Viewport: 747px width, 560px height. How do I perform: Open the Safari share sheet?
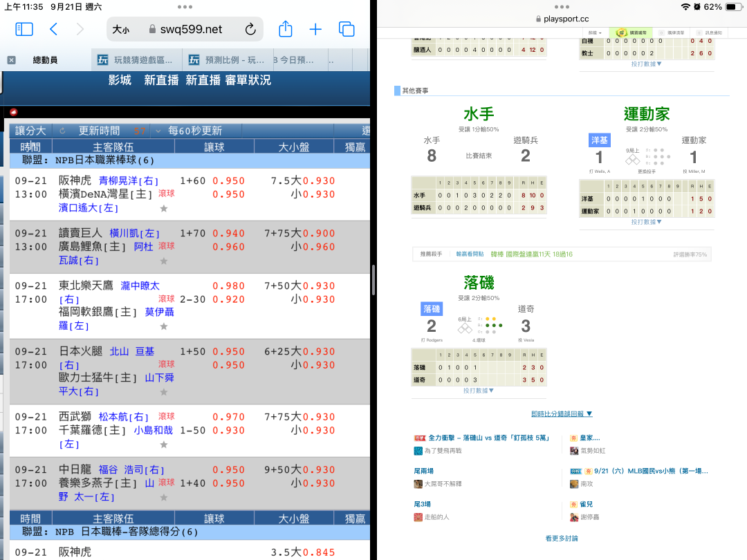click(x=286, y=28)
